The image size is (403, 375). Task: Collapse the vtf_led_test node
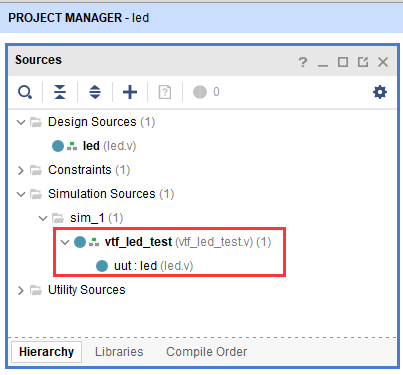click(x=65, y=242)
